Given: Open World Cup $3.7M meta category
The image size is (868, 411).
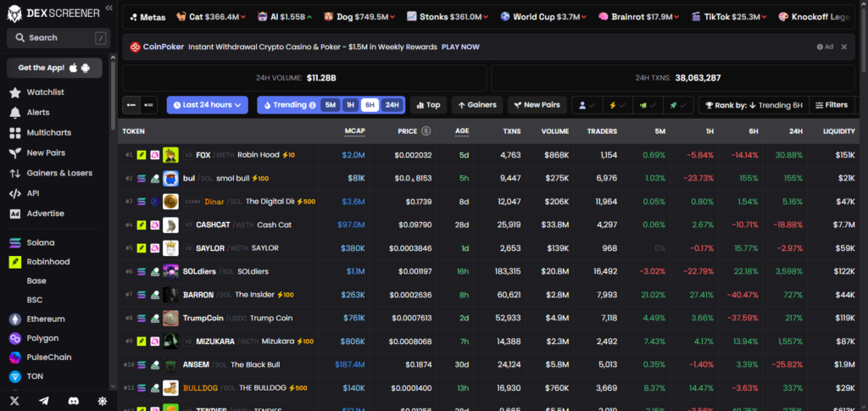Looking at the screenshot, I should coord(543,17).
